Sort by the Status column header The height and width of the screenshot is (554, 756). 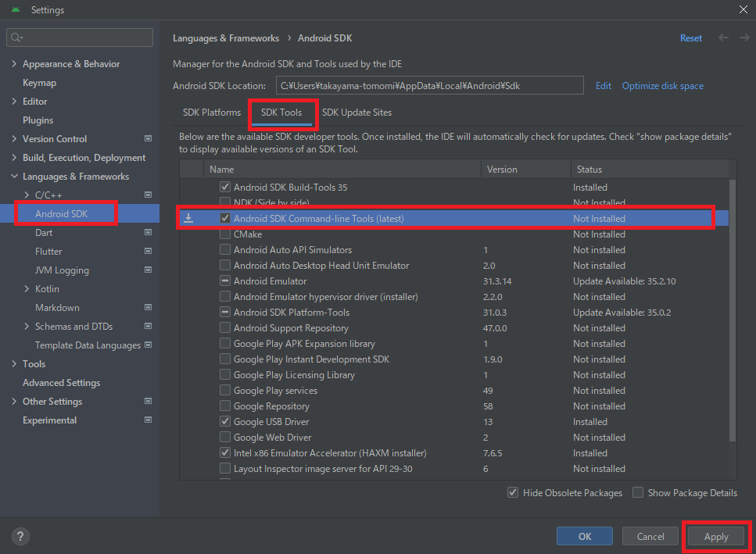(x=650, y=169)
